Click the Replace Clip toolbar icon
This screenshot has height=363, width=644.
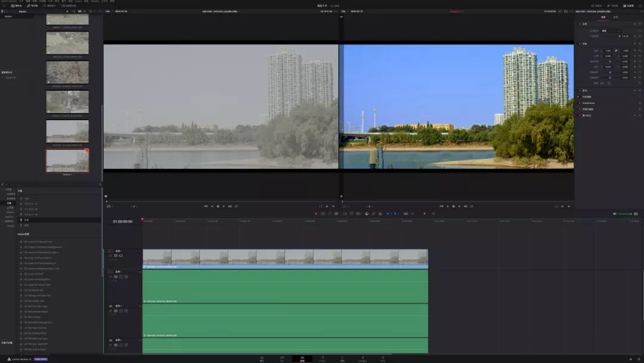(358, 214)
